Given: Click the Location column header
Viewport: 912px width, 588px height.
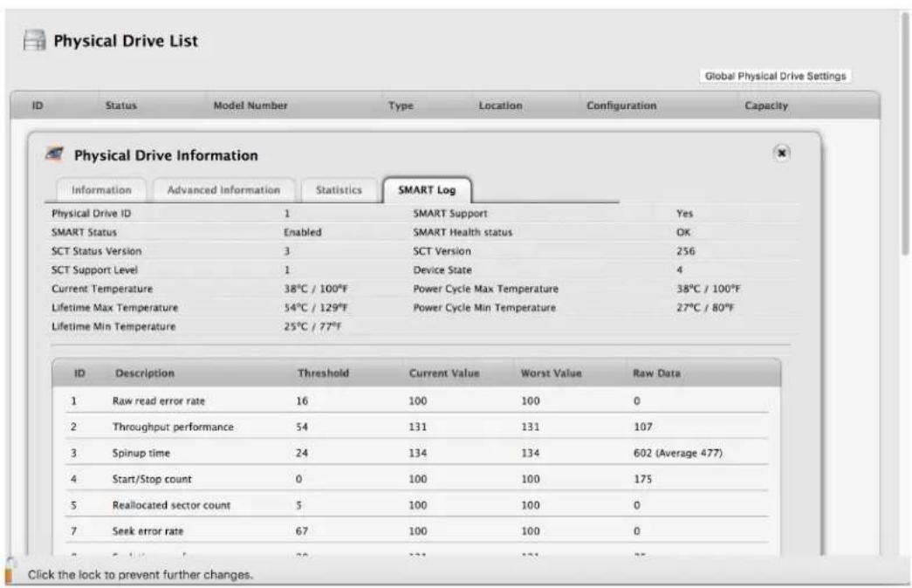Looking at the screenshot, I should [500, 106].
